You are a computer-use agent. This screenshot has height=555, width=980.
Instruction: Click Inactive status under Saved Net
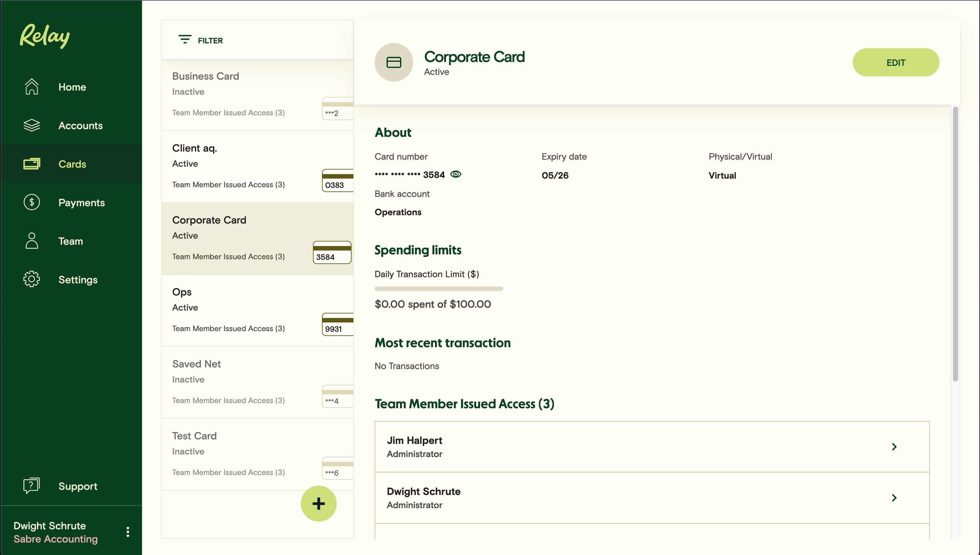(x=188, y=379)
